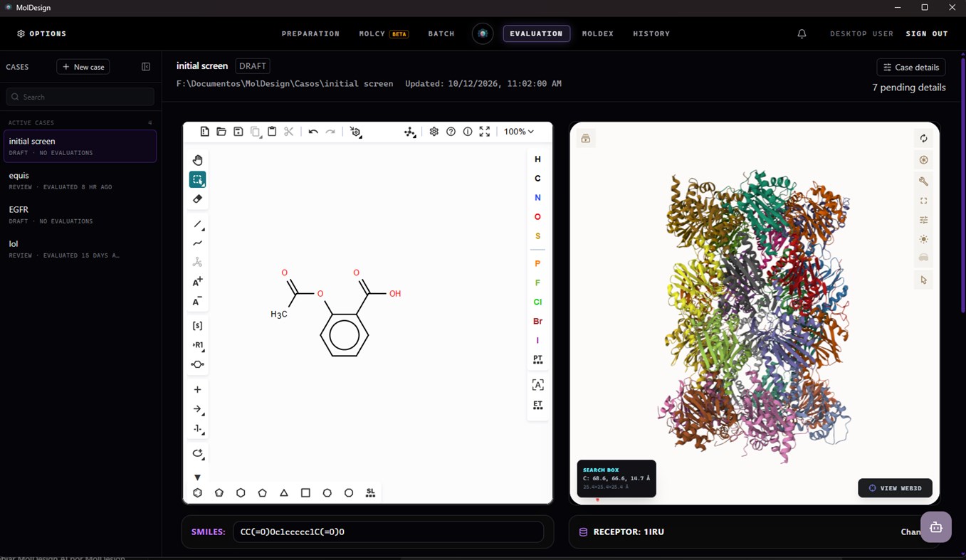Viewport: 966px width, 560px height.
Task: Toggle fullscreen mode in the sketcher
Action: tap(485, 132)
